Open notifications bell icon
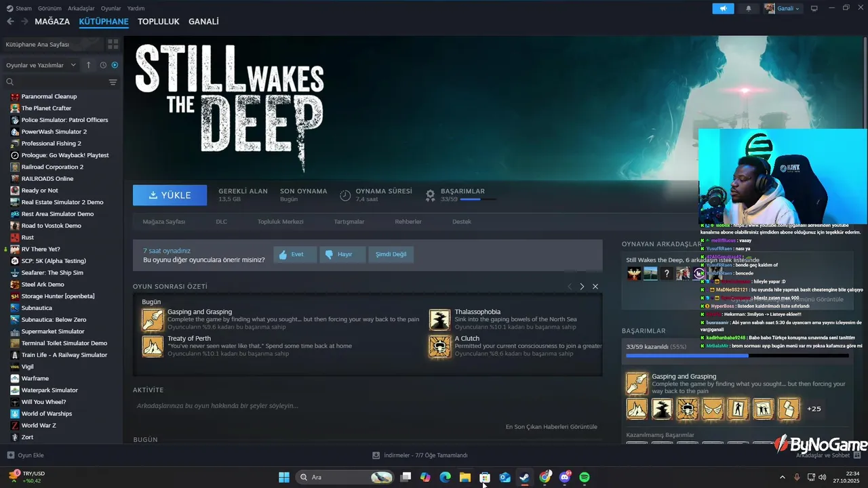Image resolution: width=868 pixels, height=488 pixels. click(749, 8)
